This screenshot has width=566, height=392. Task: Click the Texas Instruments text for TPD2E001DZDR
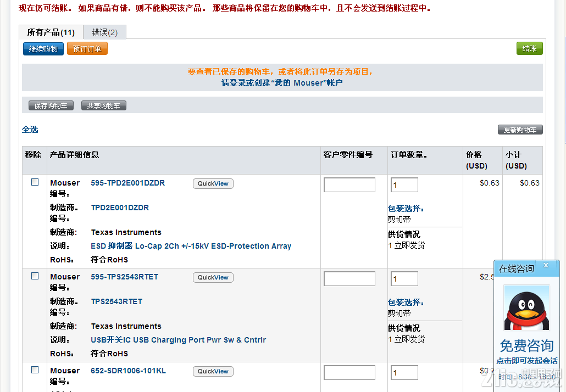[126, 232]
